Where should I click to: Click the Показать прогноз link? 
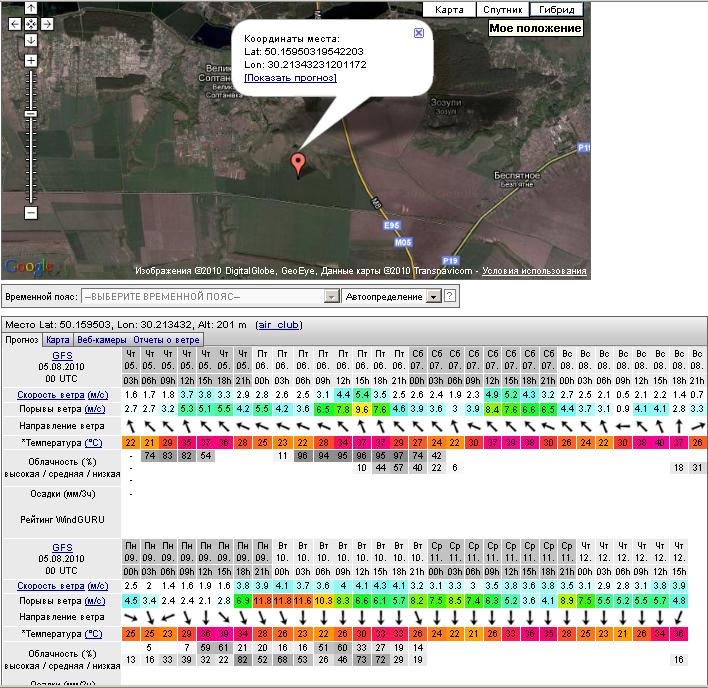pyautogui.click(x=290, y=77)
